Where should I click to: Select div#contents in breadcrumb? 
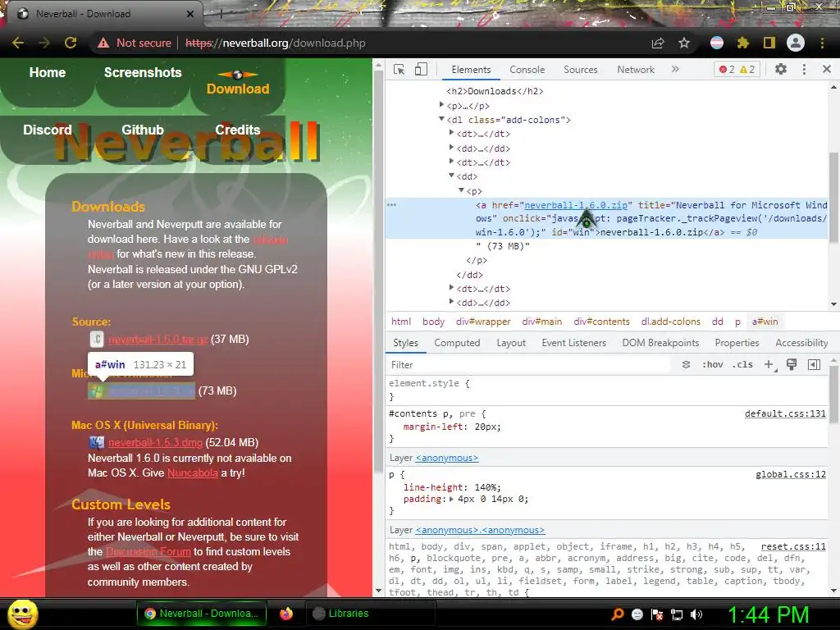pyautogui.click(x=601, y=322)
